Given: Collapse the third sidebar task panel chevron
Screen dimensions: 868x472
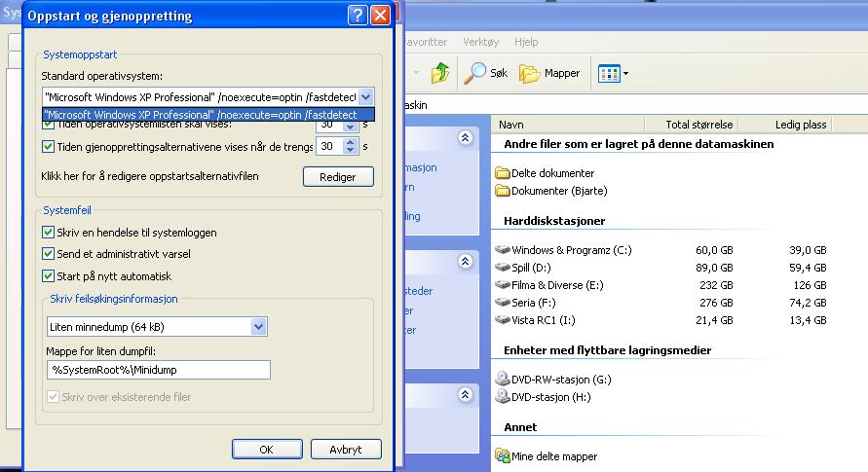Looking at the screenshot, I should coord(465,394).
